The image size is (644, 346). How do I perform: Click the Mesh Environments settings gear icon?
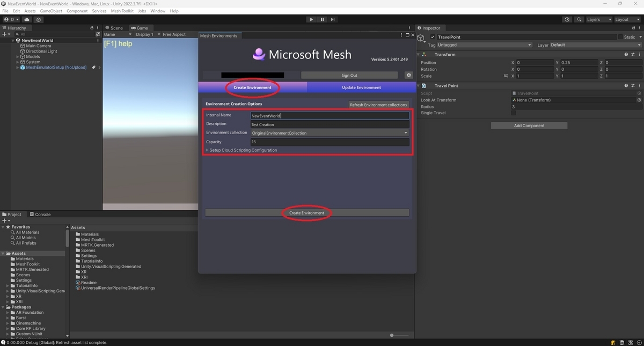(408, 75)
